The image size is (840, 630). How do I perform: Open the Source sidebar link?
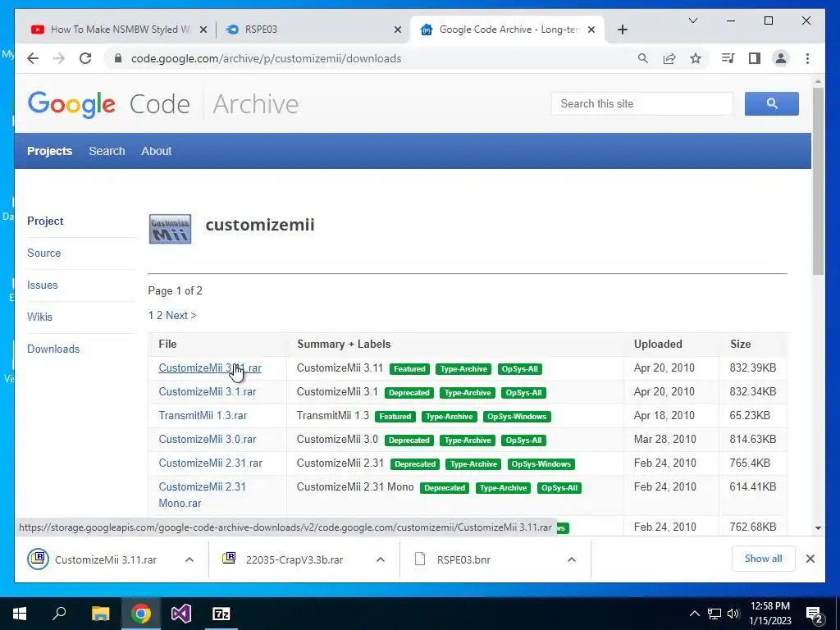tap(44, 253)
